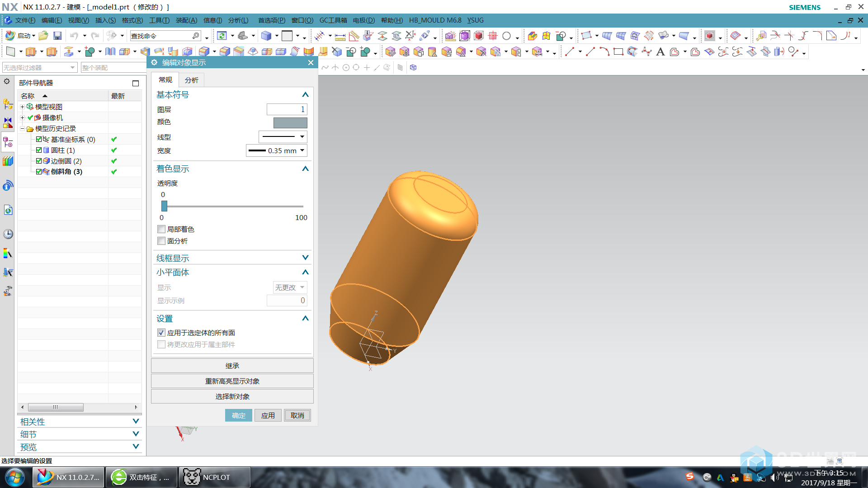Open the assembly navigator sidebar icon
The height and width of the screenshot is (488, 868).
tap(8, 104)
